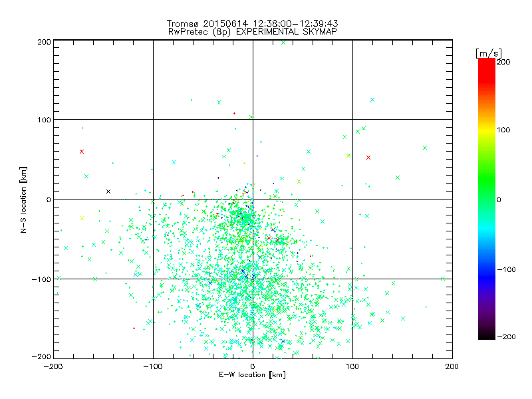Click the "200" tick label on the N-S axis
Viewport: 532px width, 399px height.
click(45, 42)
